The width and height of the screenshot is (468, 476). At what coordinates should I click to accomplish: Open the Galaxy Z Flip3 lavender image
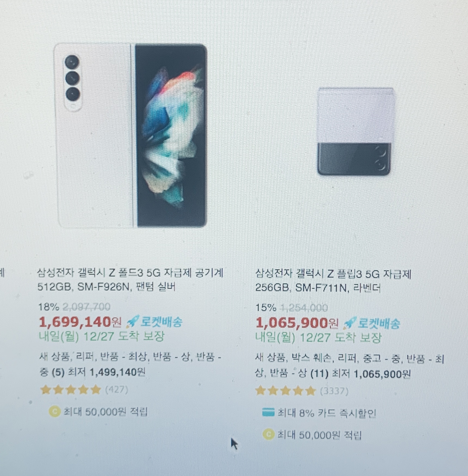point(356,131)
